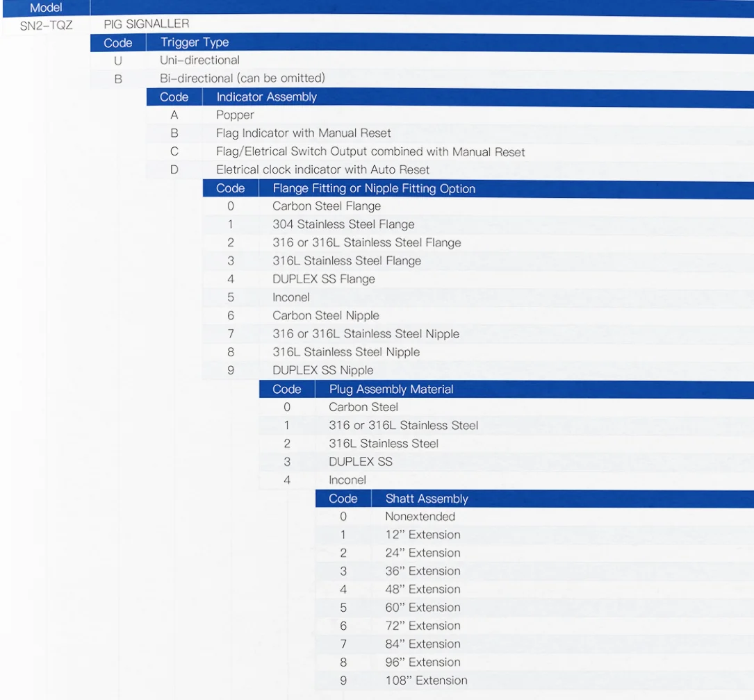Click 'Code' header beside Trigger Type
This screenshot has height=700, width=754.
118,43
